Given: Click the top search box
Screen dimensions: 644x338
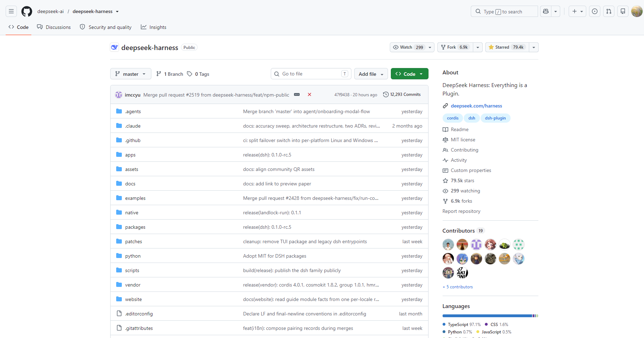Looking at the screenshot, I should click(504, 11).
